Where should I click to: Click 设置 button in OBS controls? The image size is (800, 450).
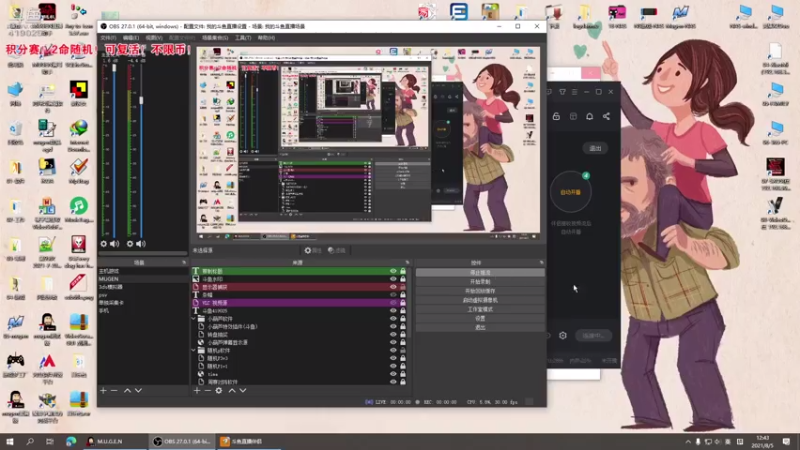480,318
